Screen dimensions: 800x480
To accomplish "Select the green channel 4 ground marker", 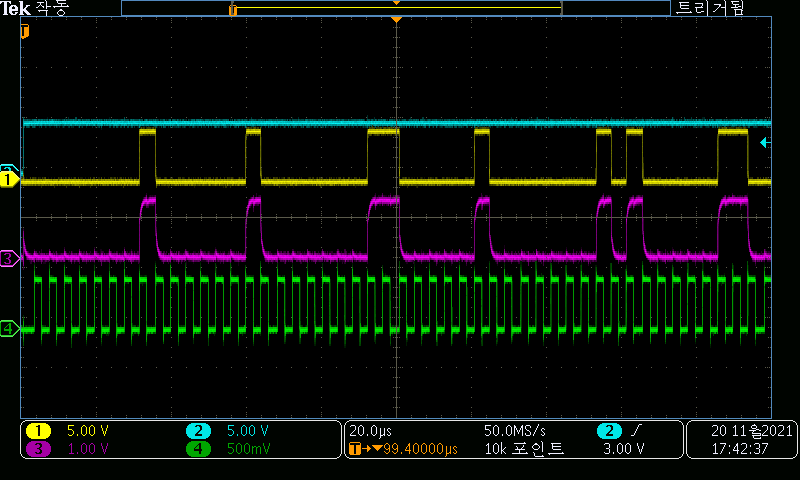I will (9, 328).
